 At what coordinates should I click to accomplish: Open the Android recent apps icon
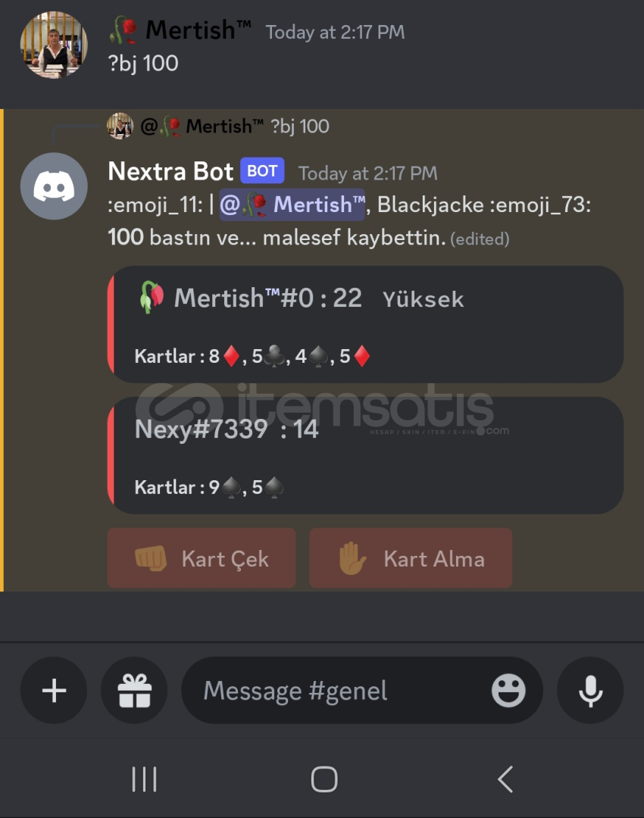pyautogui.click(x=144, y=779)
